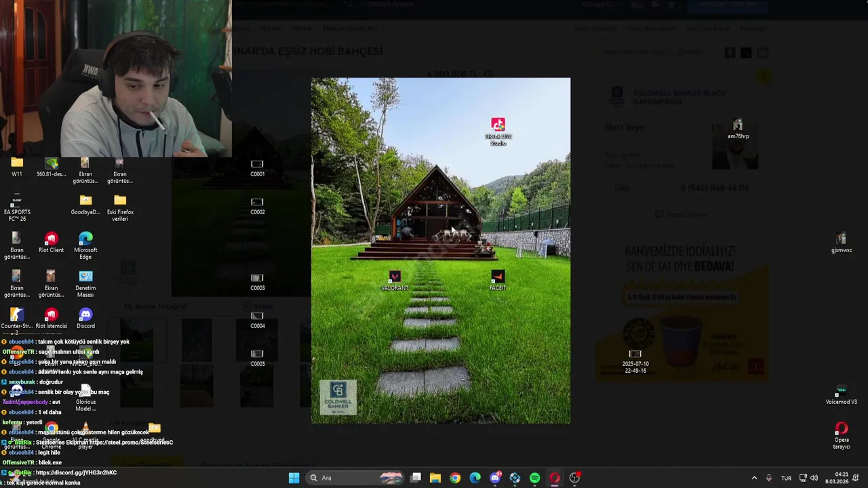The height and width of the screenshot is (488, 868).
Task: Click the taskbar Ara search box
Action: tap(356, 478)
